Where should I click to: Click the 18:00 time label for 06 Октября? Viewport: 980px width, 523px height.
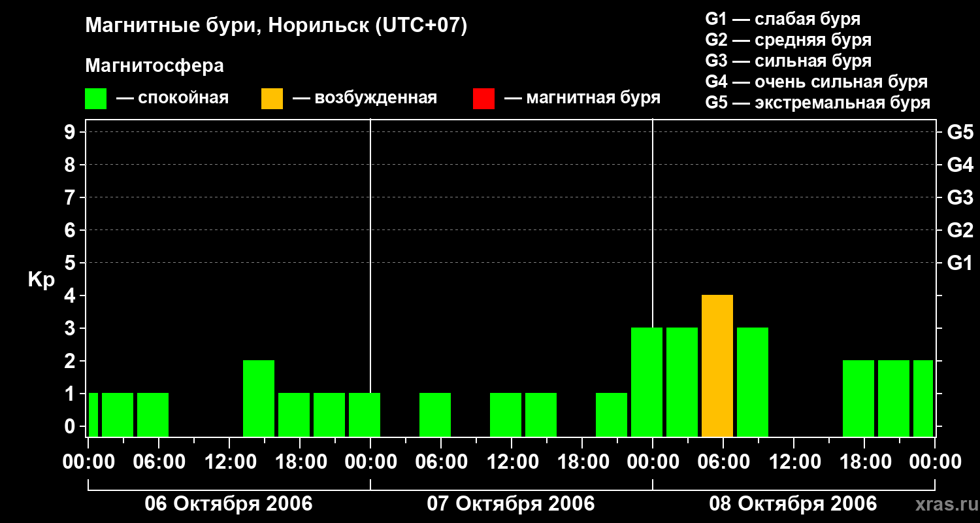[300, 462]
